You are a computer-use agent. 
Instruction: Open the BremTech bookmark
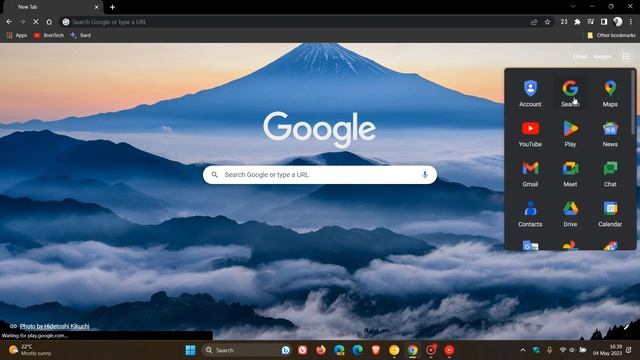pyautogui.click(x=49, y=36)
